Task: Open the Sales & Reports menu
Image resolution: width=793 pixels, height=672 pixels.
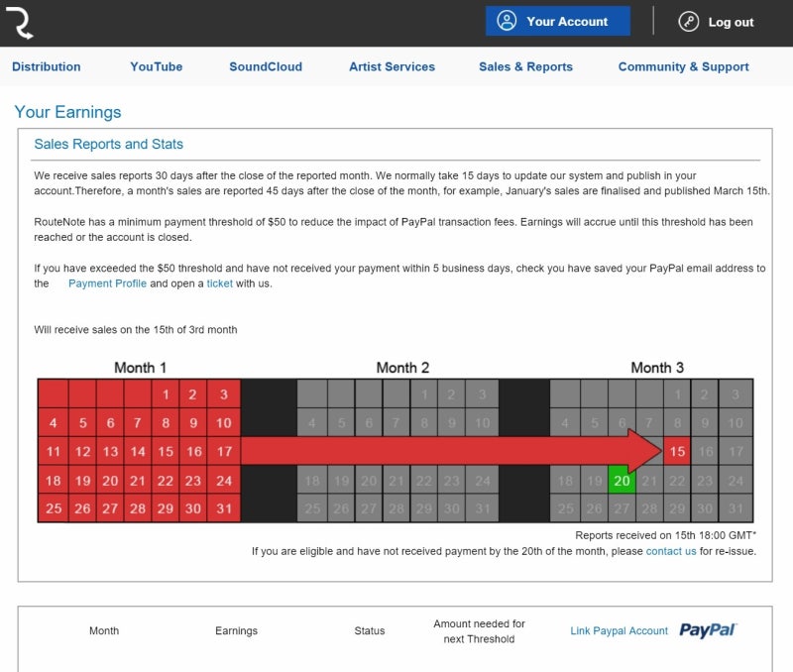Action: tap(526, 66)
